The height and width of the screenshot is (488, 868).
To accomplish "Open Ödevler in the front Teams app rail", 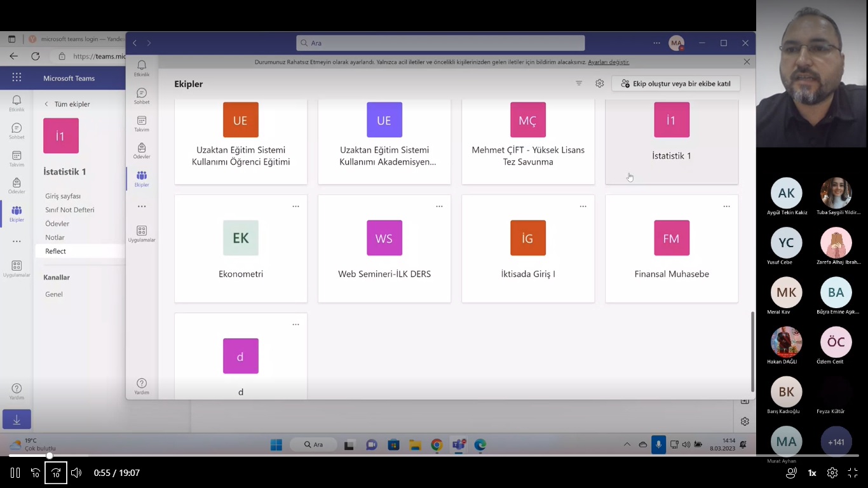I will (x=142, y=151).
